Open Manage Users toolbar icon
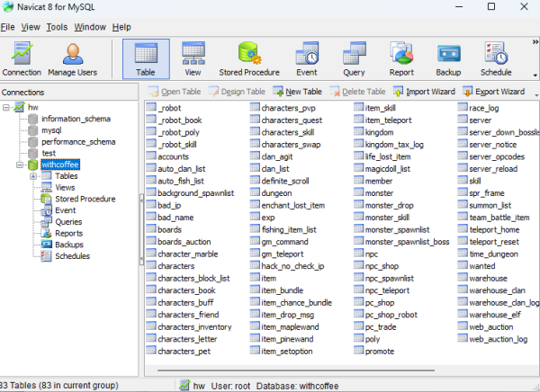 tap(72, 58)
